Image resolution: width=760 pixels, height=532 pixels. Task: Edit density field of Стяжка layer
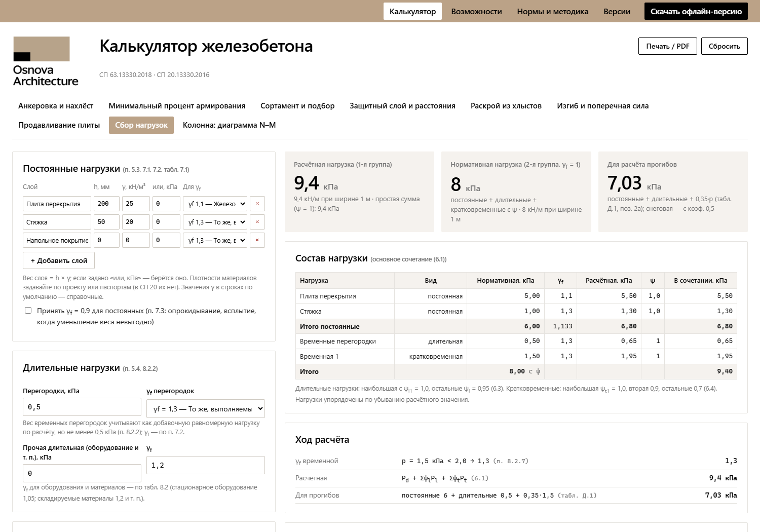coord(136,222)
